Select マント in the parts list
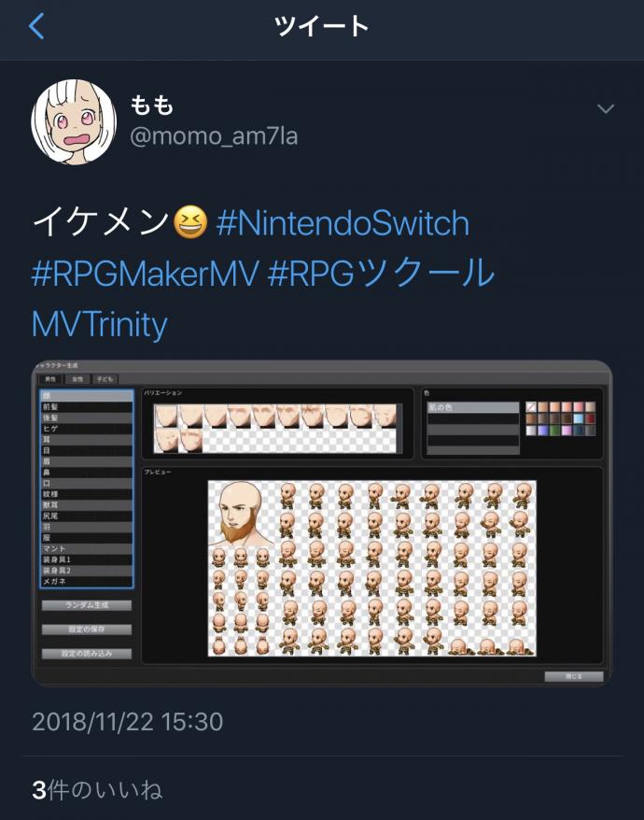Viewport: 644px width, 820px height. pos(87,548)
